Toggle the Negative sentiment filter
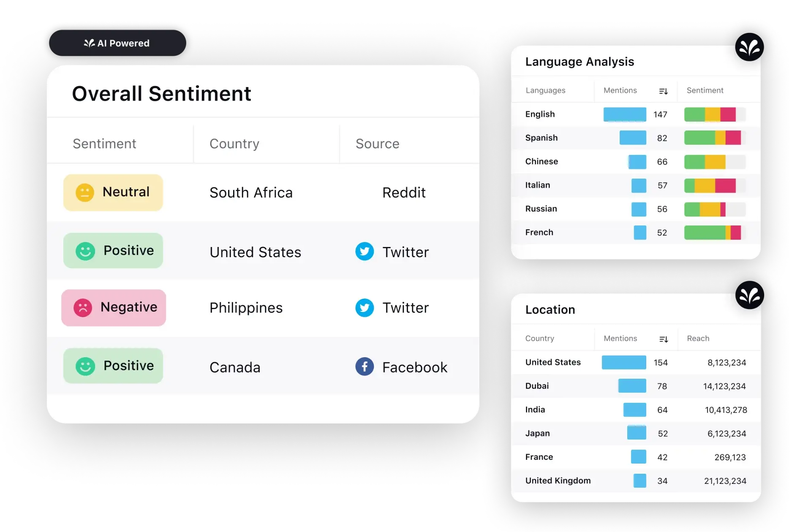 (x=114, y=308)
